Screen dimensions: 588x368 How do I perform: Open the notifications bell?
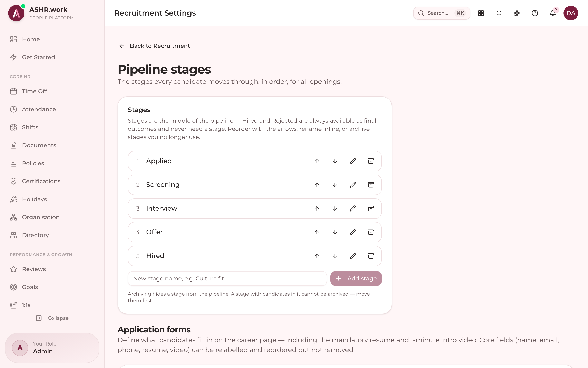[x=553, y=13]
